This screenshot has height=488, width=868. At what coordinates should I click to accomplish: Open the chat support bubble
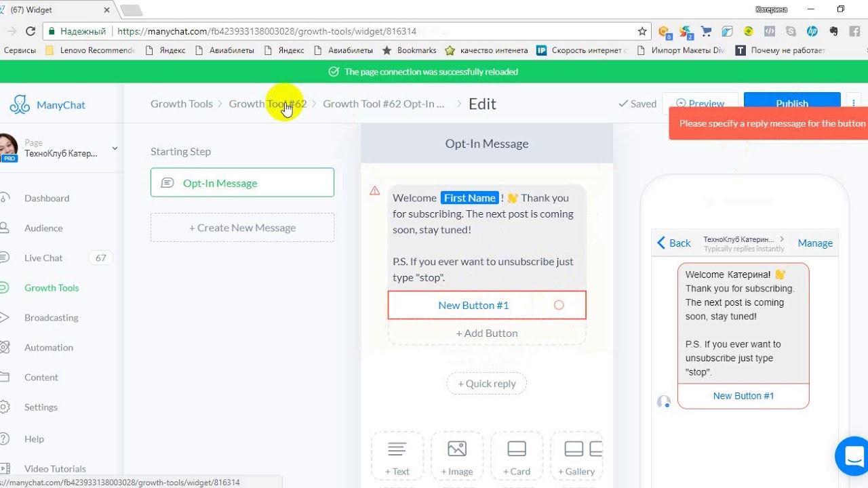point(854,456)
